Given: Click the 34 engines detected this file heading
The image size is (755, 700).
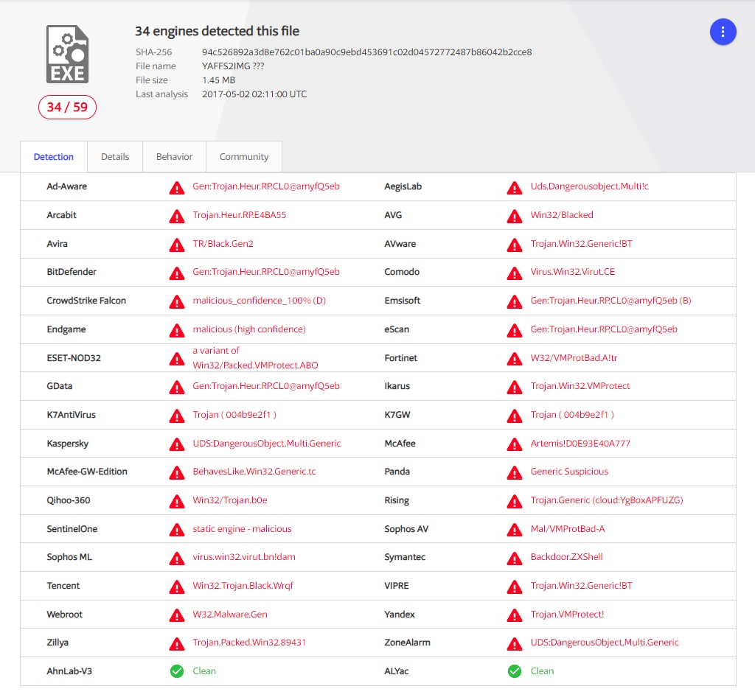Looking at the screenshot, I should tap(218, 31).
